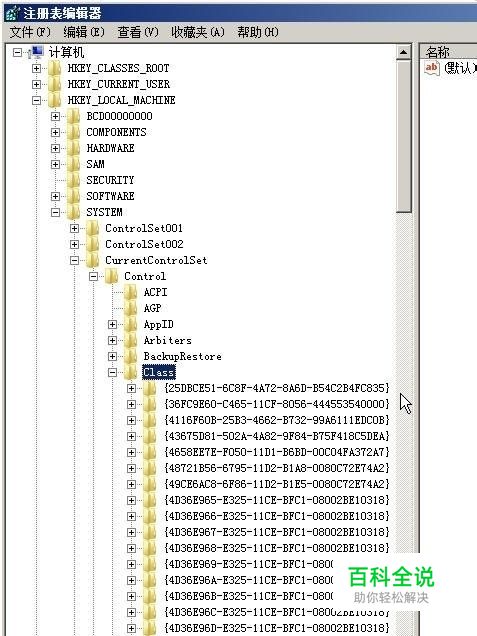
Task: Select {36FC9E60-C465-11CF-8056-444553540000} key
Action: coord(277,404)
